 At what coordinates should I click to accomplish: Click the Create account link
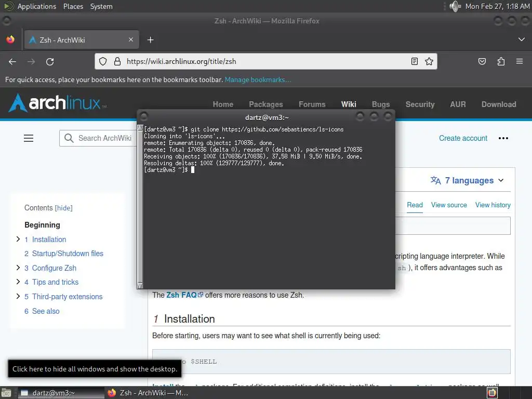pos(463,138)
